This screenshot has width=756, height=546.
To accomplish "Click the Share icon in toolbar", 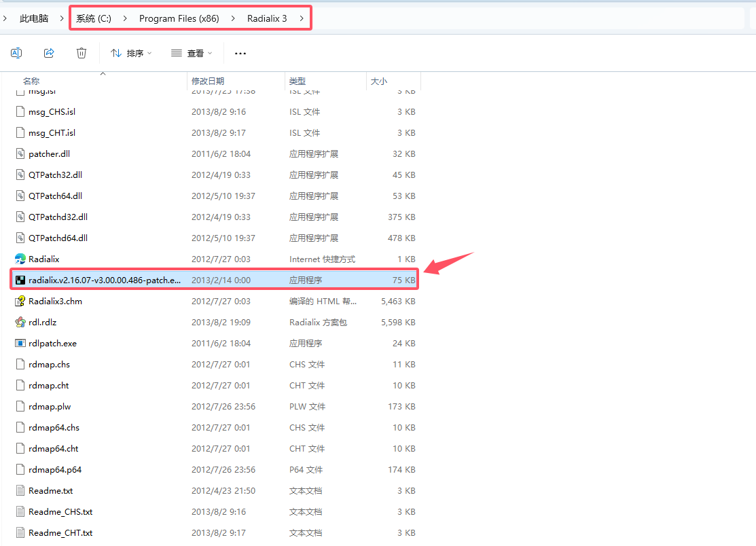I will coord(49,53).
